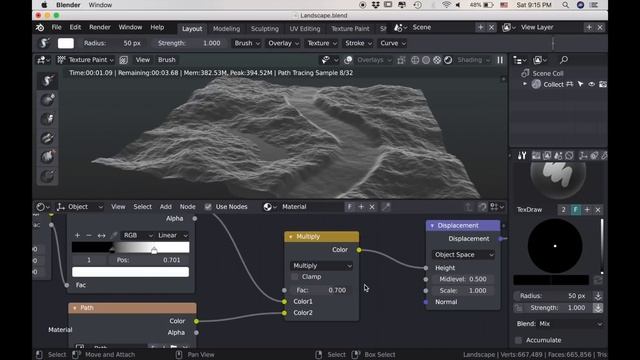
Task: Open the Overlay dropdown
Action: pos(283,43)
